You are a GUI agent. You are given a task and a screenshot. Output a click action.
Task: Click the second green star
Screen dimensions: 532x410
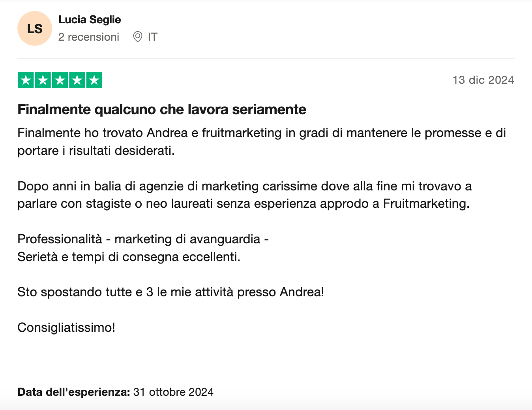43,80
